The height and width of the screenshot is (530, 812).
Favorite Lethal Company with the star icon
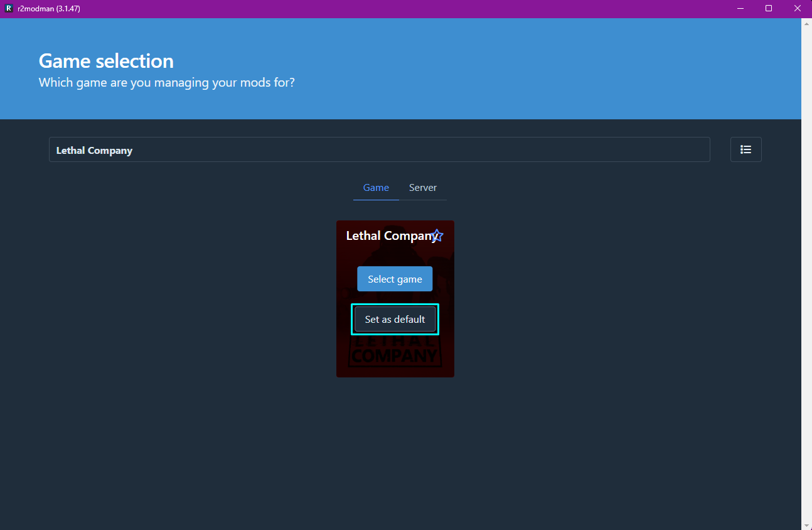(437, 235)
